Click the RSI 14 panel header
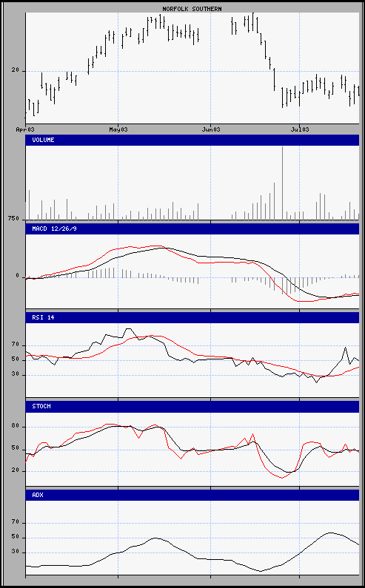 pyautogui.click(x=192, y=317)
